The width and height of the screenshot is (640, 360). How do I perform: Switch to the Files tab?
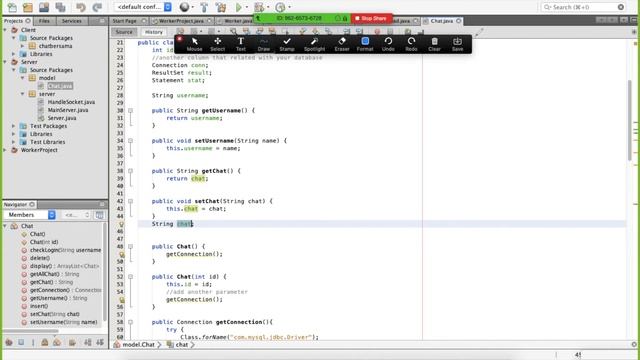pyautogui.click(x=44, y=21)
